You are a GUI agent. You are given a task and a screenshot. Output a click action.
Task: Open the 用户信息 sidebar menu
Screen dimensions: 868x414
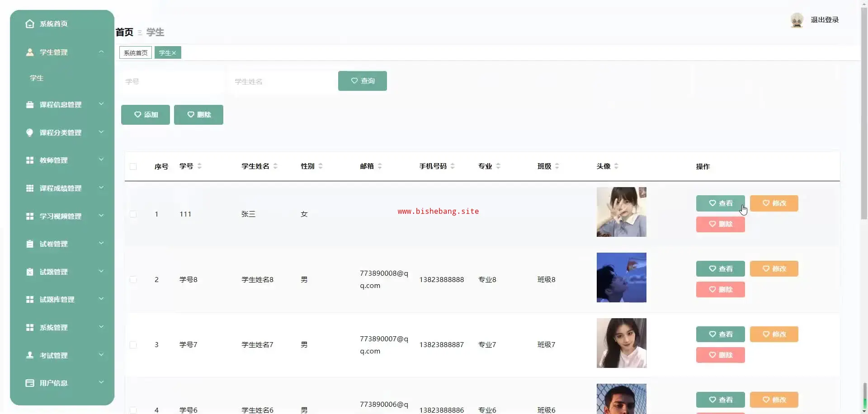[62, 383]
